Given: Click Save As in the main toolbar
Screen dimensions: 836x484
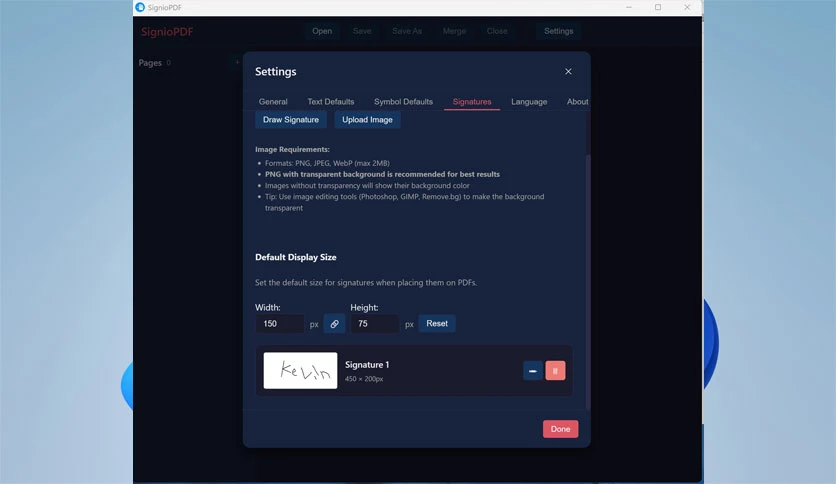Looking at the screenshot, I should point(407,31).
